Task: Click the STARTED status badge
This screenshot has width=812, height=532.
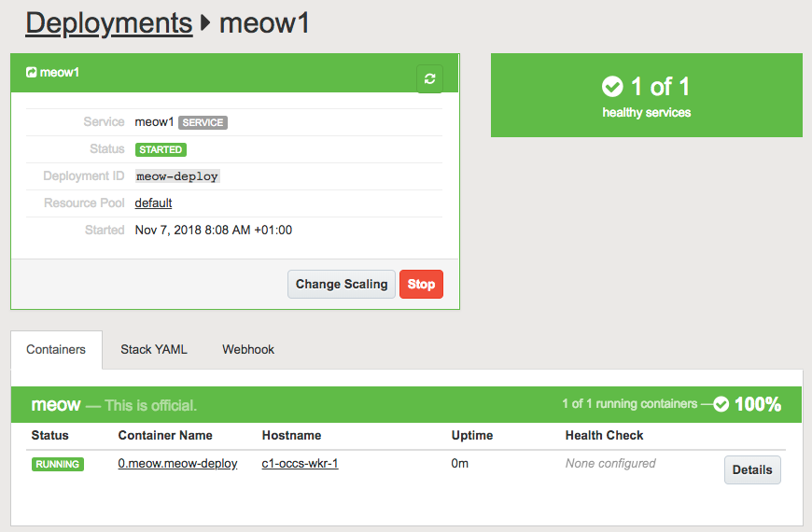Action: (161, 149)
